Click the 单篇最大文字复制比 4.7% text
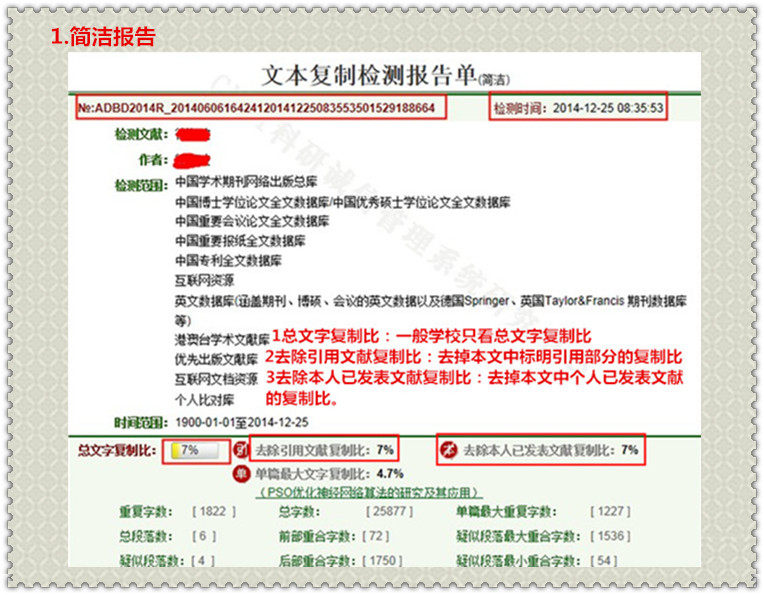Image resolution: width=764 pixels, height=595 pixels. [329, 474]
